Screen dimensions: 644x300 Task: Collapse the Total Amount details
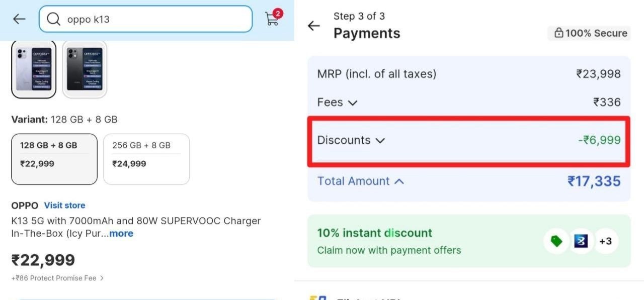click(x=399, y=181)
